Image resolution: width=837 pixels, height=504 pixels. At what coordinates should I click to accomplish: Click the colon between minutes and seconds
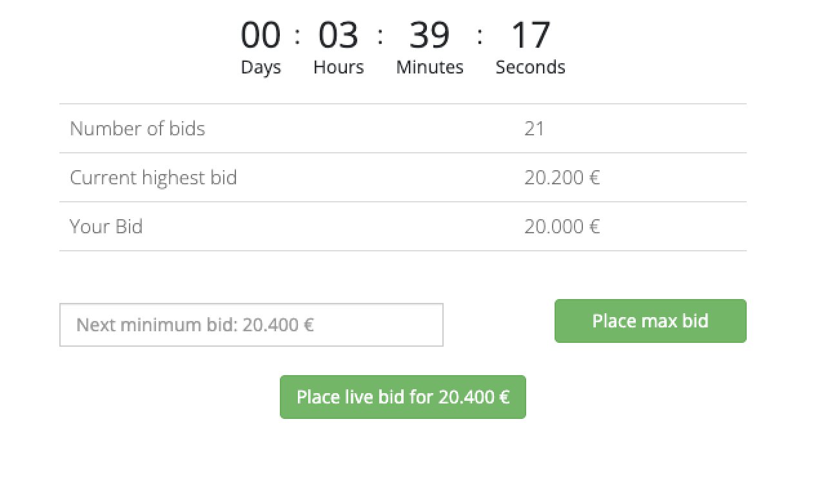tap(480, 35)
